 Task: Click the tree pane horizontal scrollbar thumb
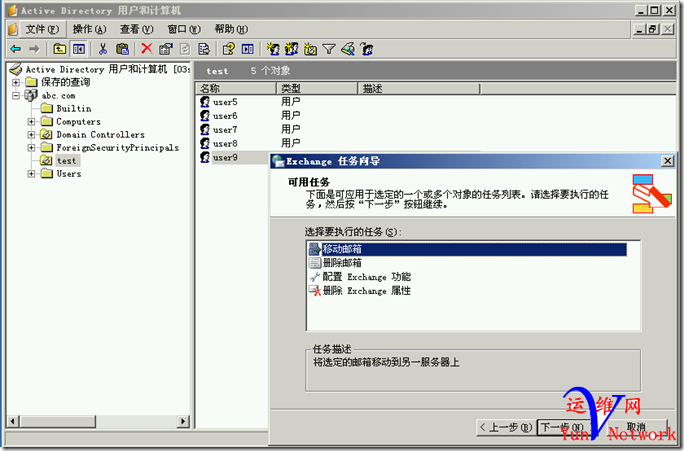click(x=57, y=421)
